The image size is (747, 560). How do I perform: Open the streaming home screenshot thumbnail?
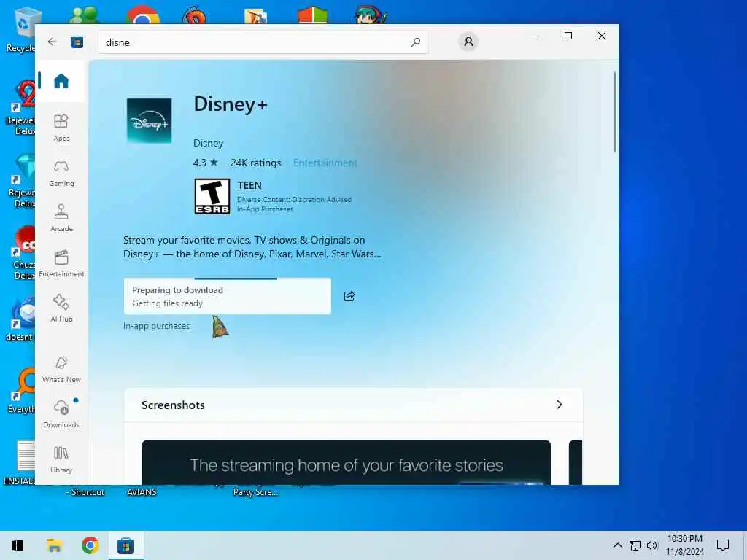346,462
